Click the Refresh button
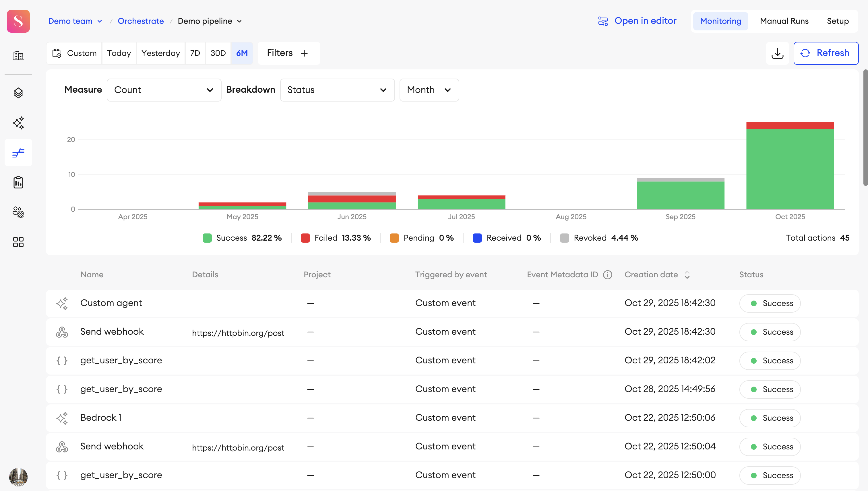The width and height of the screenshot is (868, 491). [x=826, y=53]
